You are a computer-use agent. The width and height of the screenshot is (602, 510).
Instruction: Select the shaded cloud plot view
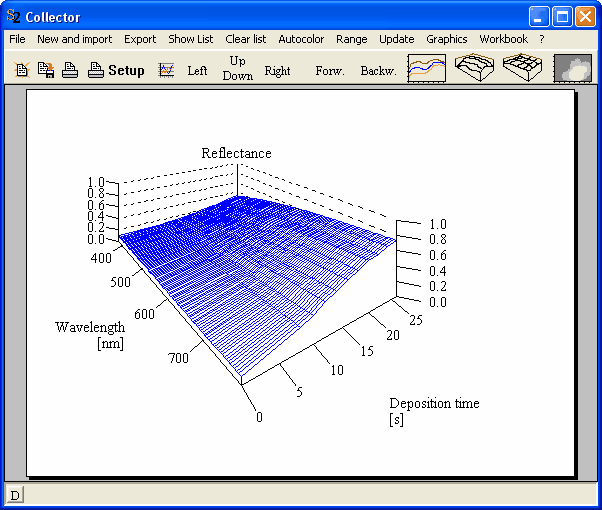point(572,68)
